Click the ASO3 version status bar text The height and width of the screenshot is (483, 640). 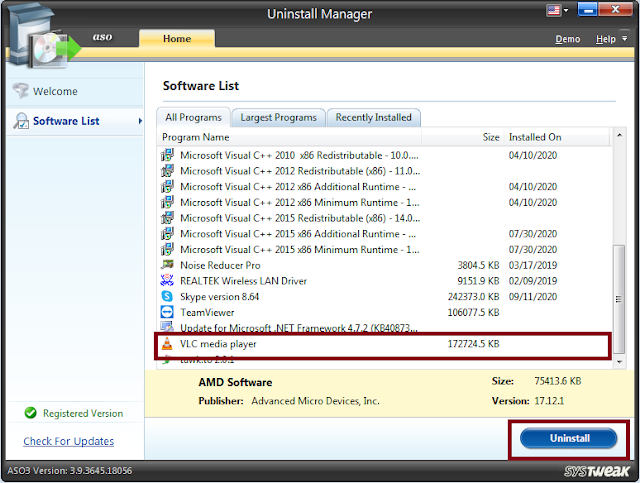[69, 471]
